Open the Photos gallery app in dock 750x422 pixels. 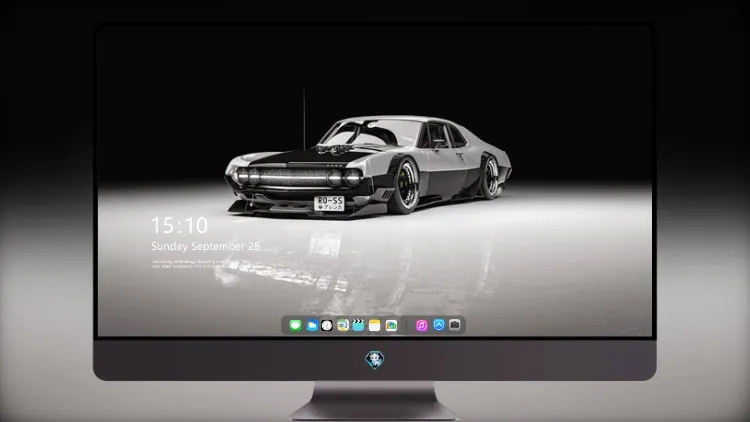point(391,325)
